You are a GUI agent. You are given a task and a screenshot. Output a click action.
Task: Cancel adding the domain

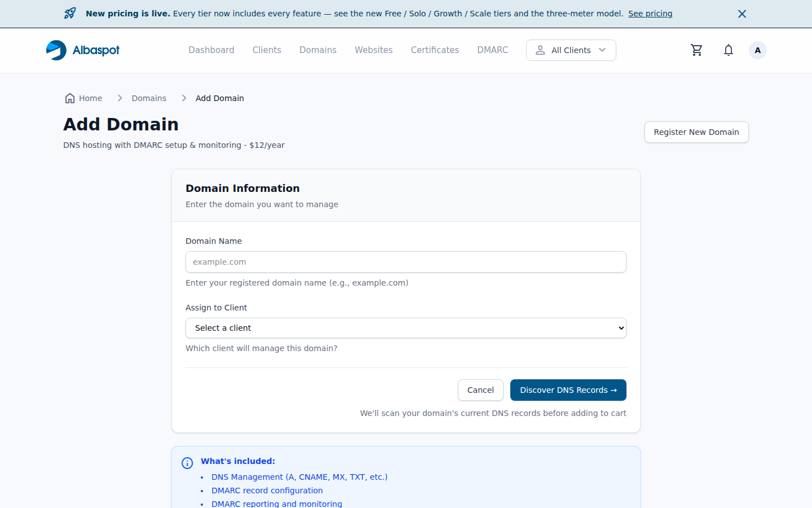pyautogui.click(x=480, y=390)
